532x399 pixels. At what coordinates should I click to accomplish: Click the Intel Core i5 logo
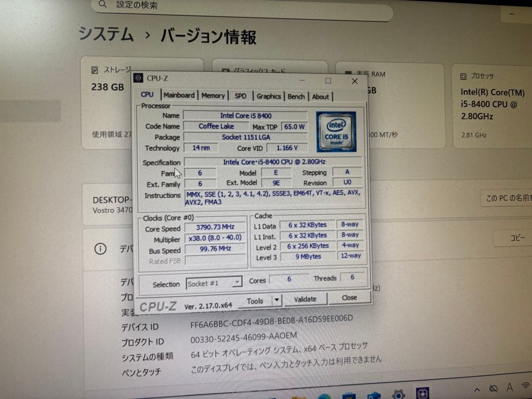[336, 132]
